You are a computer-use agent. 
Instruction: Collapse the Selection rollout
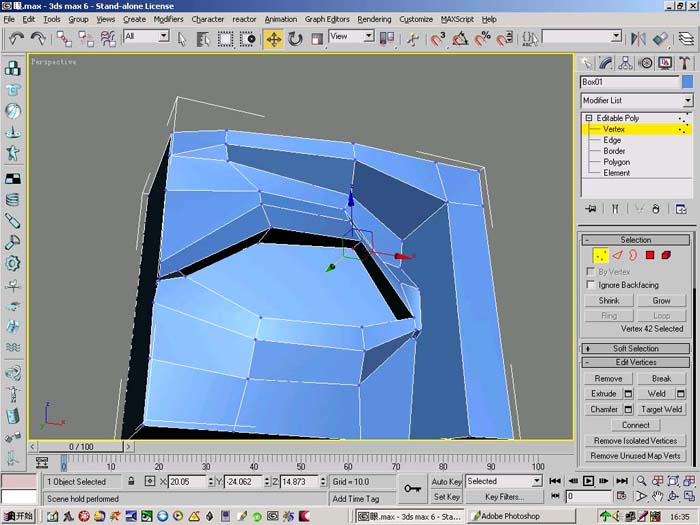point(636,240)
